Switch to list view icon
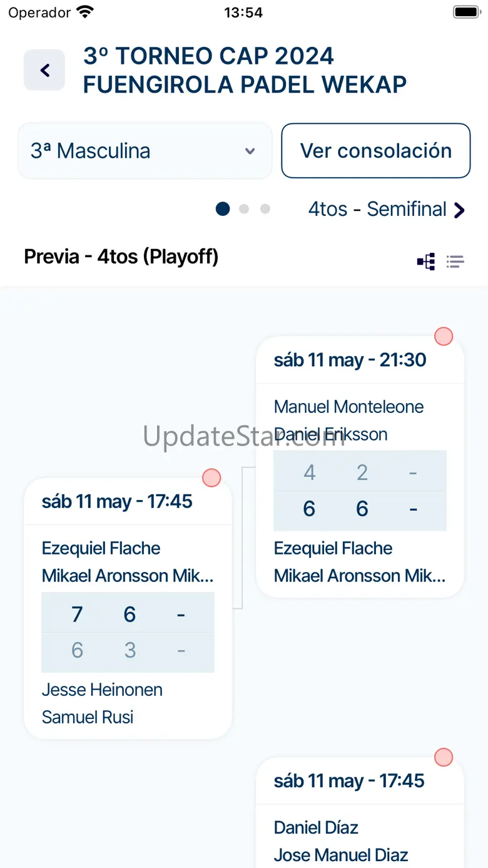488x868 pixels. pyautogui.click(x=455, y=262)
